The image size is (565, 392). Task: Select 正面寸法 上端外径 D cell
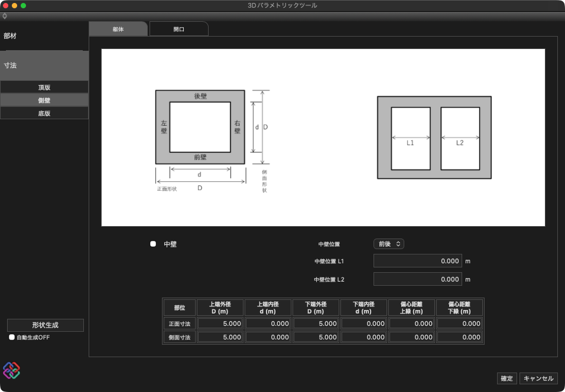(220, 324)
